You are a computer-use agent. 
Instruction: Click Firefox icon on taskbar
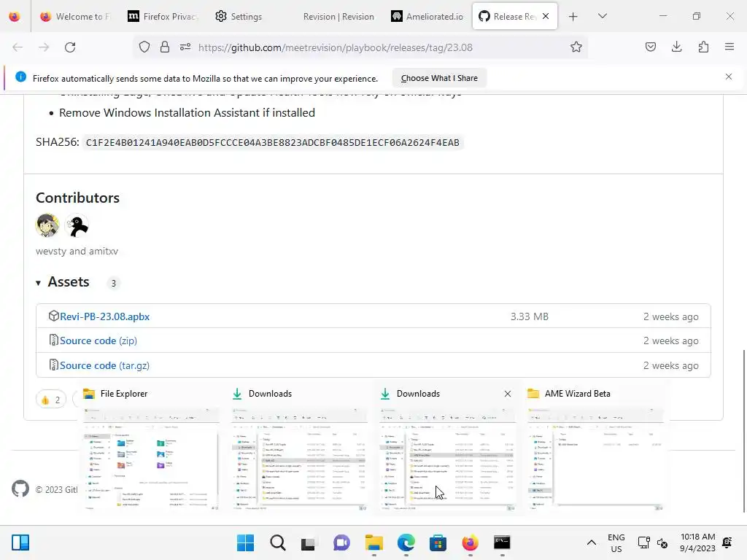[470, 542]
